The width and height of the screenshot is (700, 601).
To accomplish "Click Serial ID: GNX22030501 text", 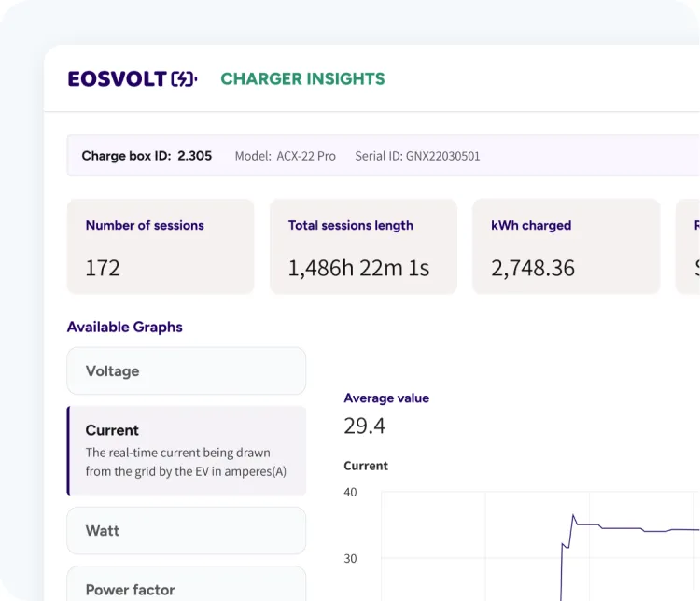I will (x=417, y=156).
